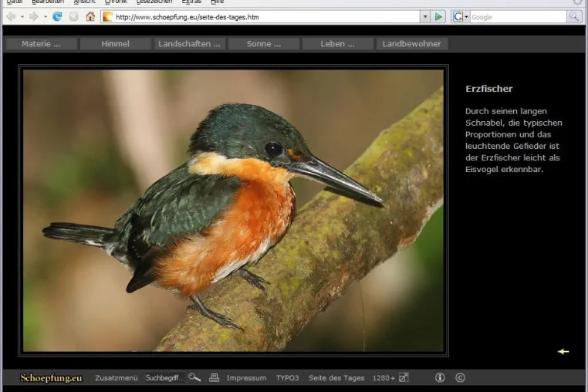Click the green Go arrow button

[438, 17]
